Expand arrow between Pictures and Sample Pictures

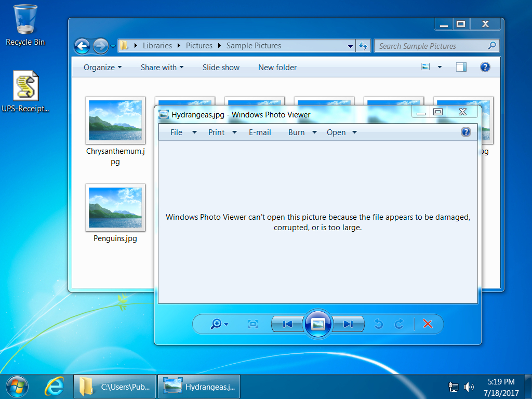219,46
